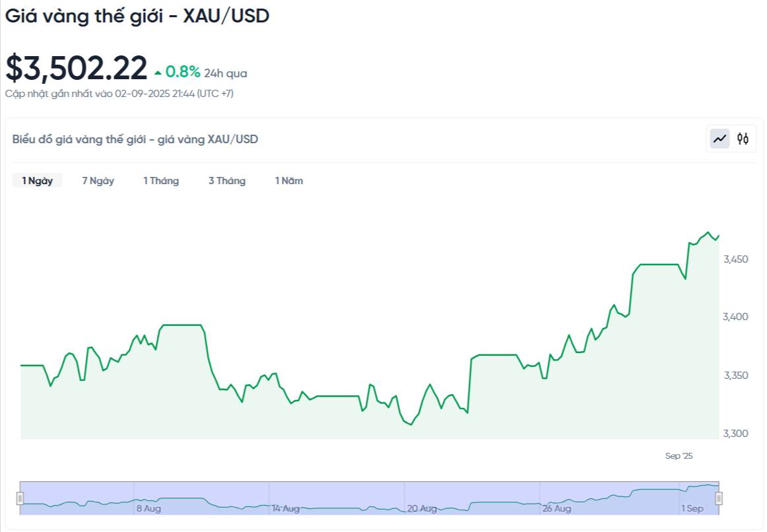Click the Cập nhật gần nhất timestamp text
The width and height of the screenshot is (767, 532).
pos(119,93)
